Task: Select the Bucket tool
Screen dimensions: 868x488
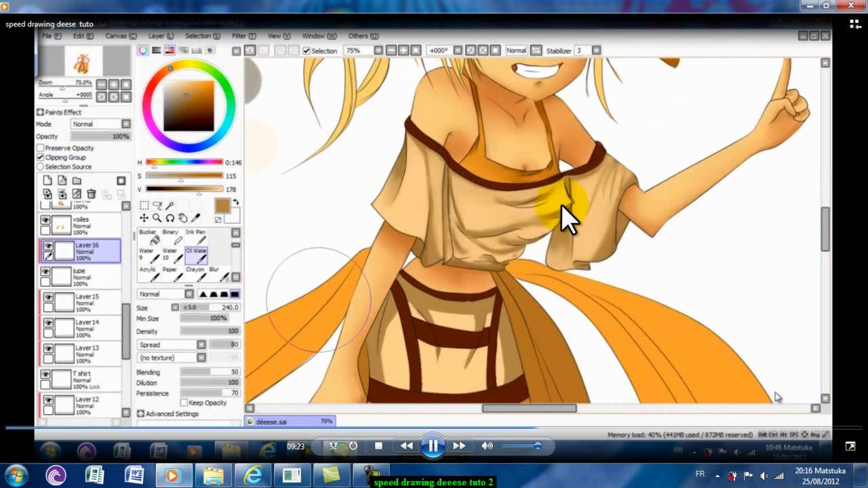Action: pyautogui.click(x=149, y=237)
